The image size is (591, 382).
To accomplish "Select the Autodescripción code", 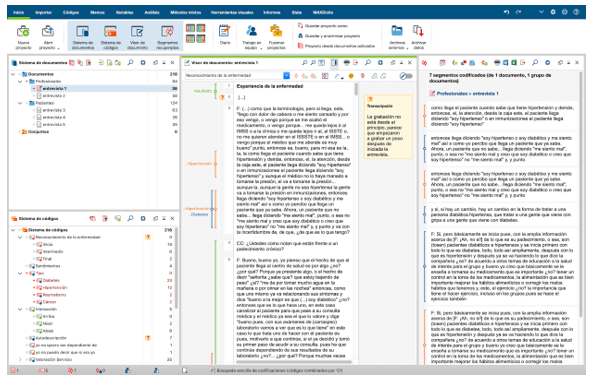I will click(47, 338).
